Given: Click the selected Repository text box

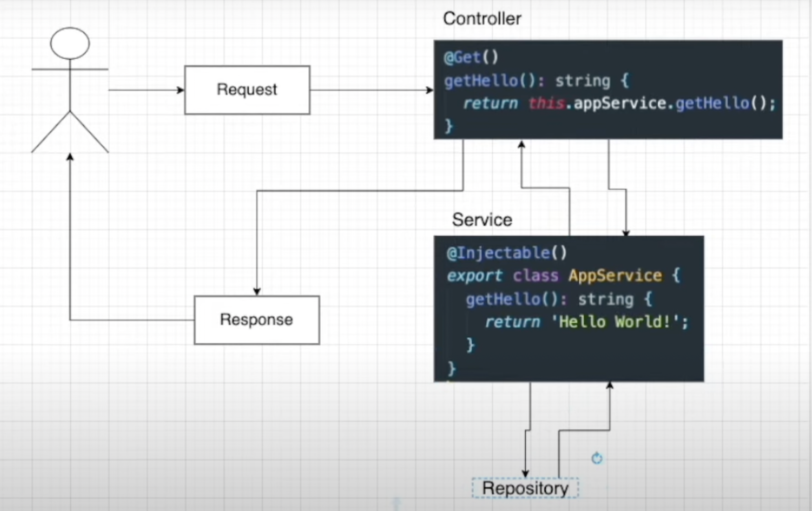Looking at the screenshot, I should click(x=525, y=488).
